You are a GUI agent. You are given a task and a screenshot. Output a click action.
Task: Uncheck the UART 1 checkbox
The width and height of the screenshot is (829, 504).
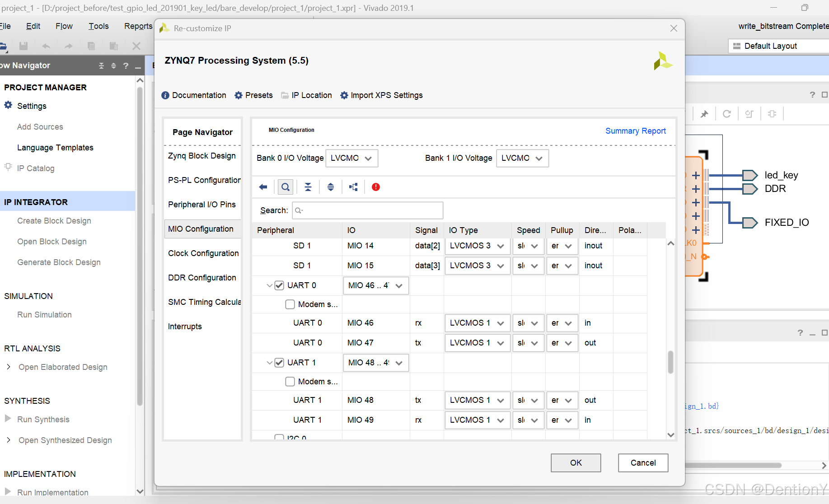pyautogui.click(x=279, y=363)
